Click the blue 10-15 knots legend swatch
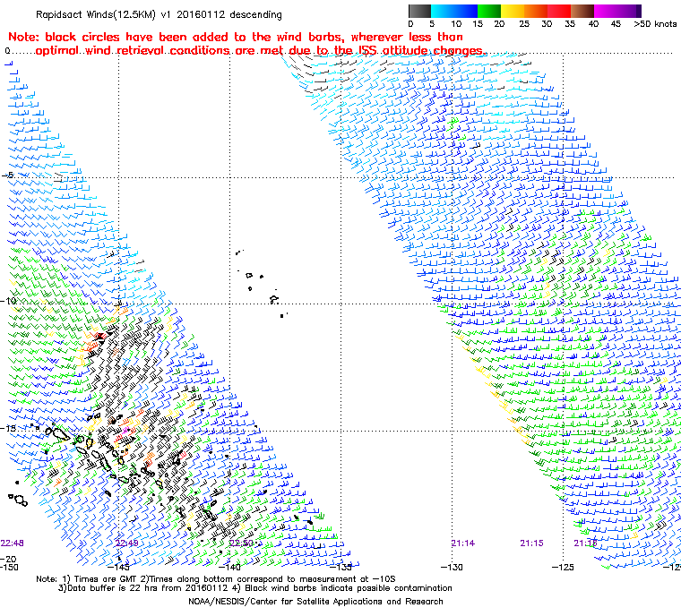Screen dimensions: 681x616 (x=466, y=11)
